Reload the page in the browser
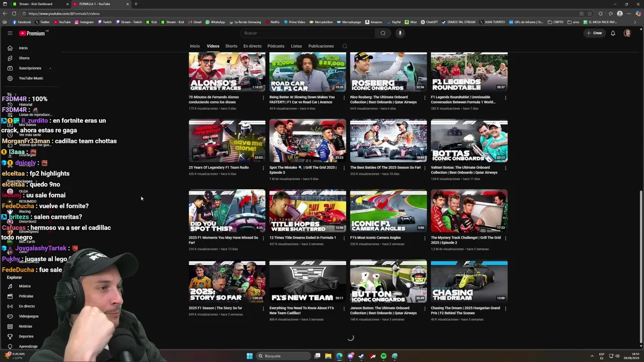The image size is (644, 362). (14, 14)
